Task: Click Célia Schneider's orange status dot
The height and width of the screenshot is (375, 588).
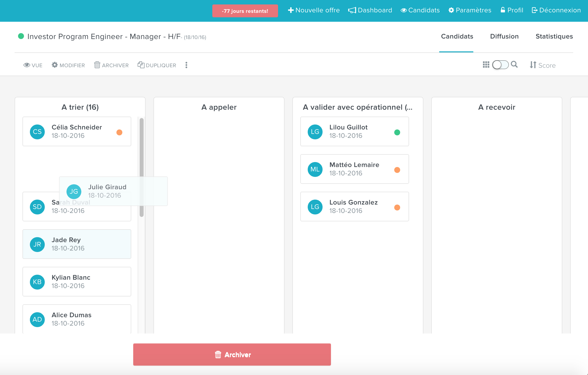Action: (119, 132)
